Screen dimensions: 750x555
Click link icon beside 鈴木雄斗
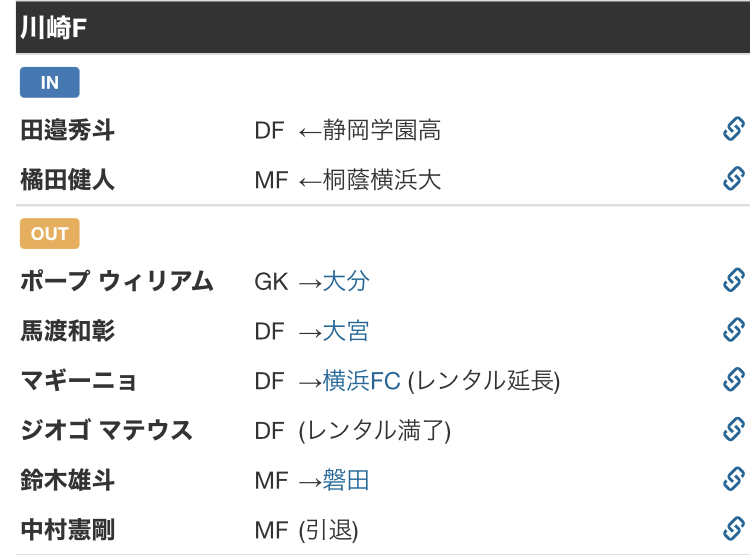734,479
